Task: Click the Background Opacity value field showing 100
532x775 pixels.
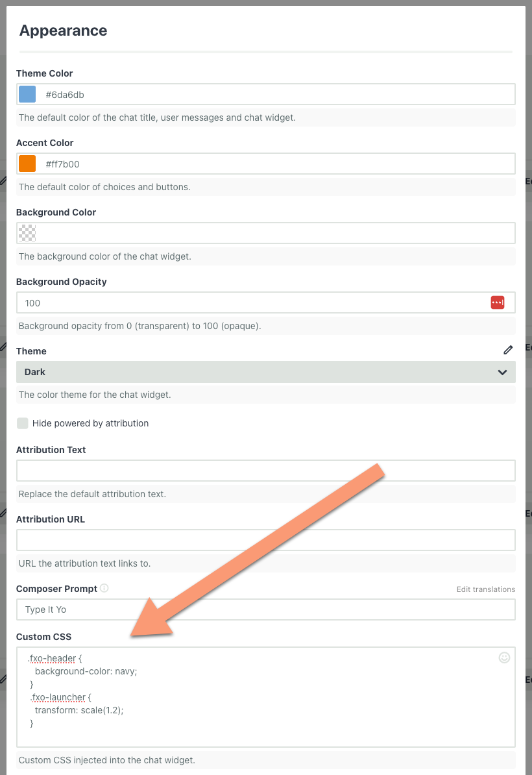Action: pos(195,302)
